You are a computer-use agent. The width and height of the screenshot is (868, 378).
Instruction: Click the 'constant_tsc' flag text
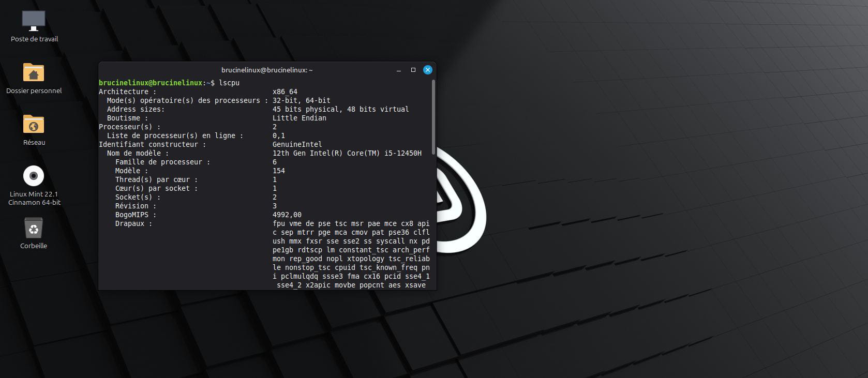(x=364, y=250)
